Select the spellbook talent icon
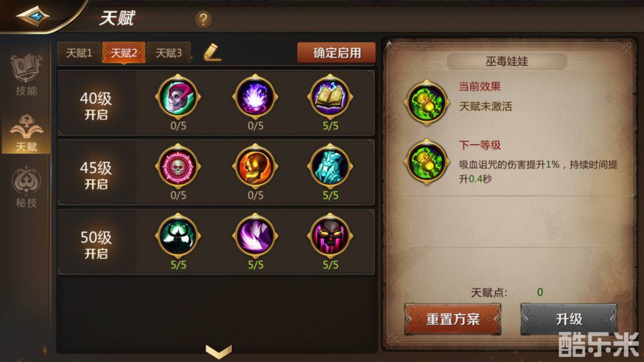This screenshot has height=362, width=644. (330, 97)
